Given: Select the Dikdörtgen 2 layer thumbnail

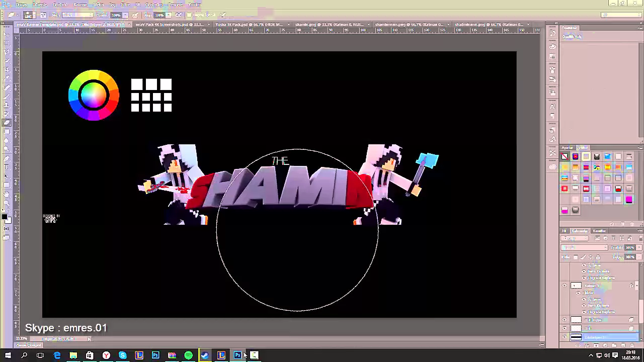Looking at the screenshot, I should click(576, 337).
